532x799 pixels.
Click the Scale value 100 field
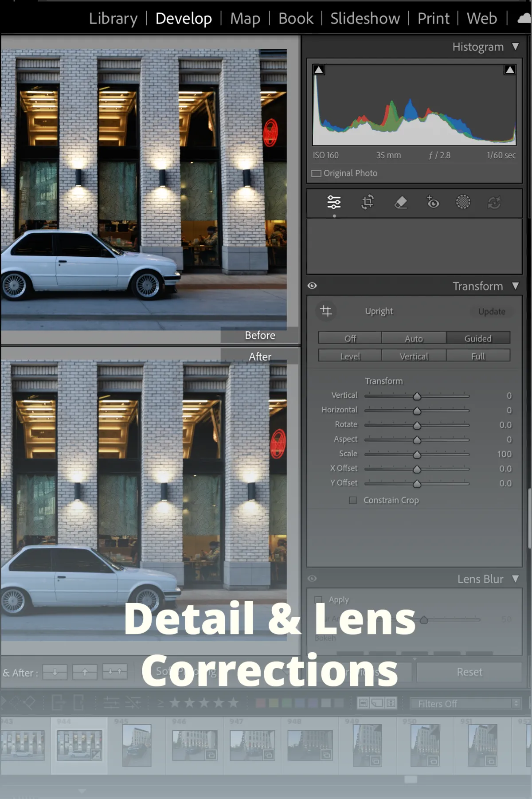[x=504, y=454]
